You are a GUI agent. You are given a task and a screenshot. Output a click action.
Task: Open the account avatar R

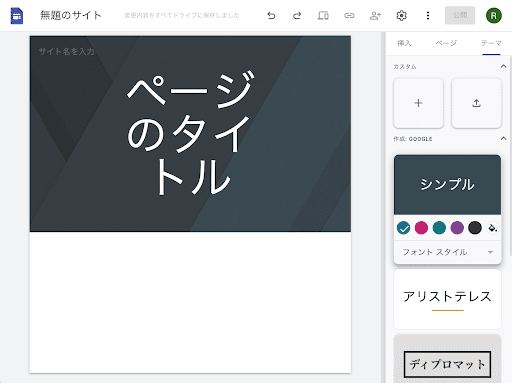coord(494,15)
